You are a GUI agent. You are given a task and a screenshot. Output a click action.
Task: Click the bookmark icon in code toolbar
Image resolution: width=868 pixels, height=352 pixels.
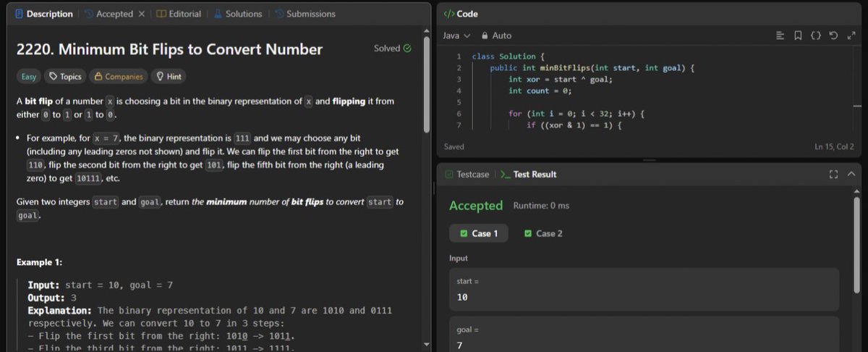click(798, 35)
